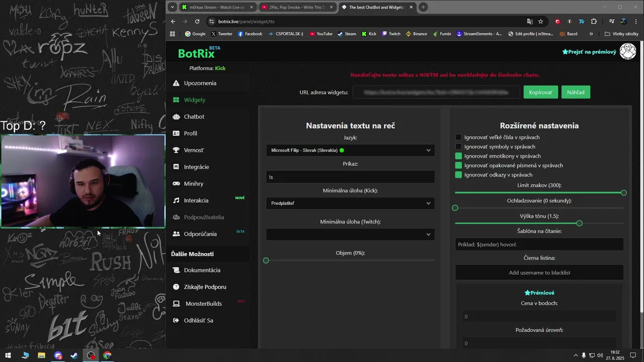Image resolution: width=644 pixels, height=362 pixels.
Task: Open the YouTube bookmark
Action: point(321,34)
